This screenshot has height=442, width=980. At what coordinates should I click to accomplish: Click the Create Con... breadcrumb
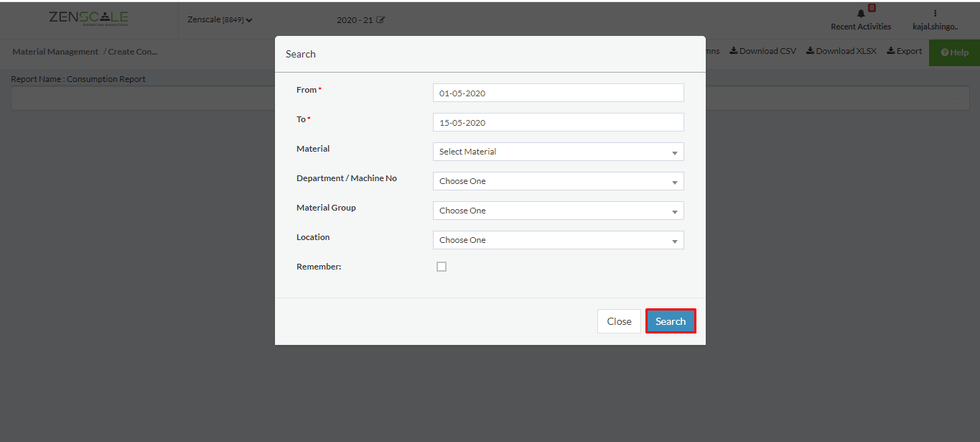[x=133, y=52]
